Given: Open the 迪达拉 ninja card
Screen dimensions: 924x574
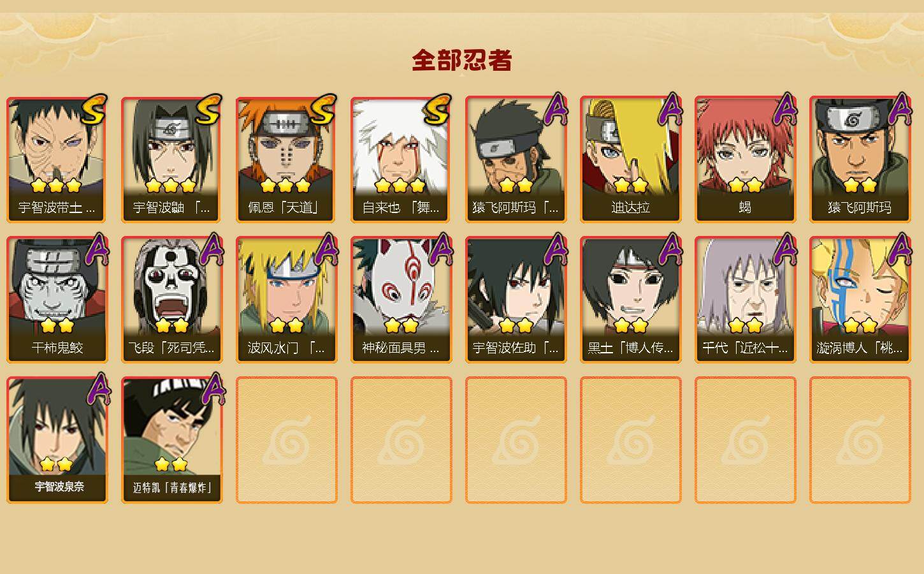Looking at the screenshot, I should (x=630, y=159).
